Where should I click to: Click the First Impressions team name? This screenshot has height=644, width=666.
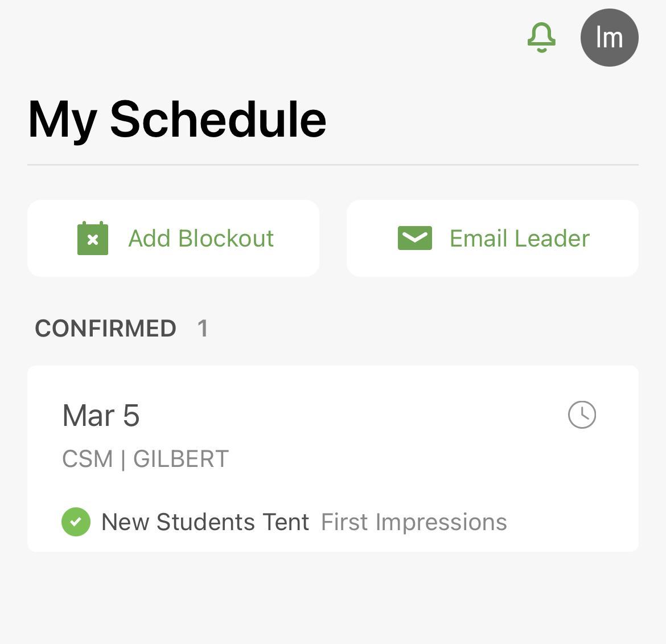(414, 522)
